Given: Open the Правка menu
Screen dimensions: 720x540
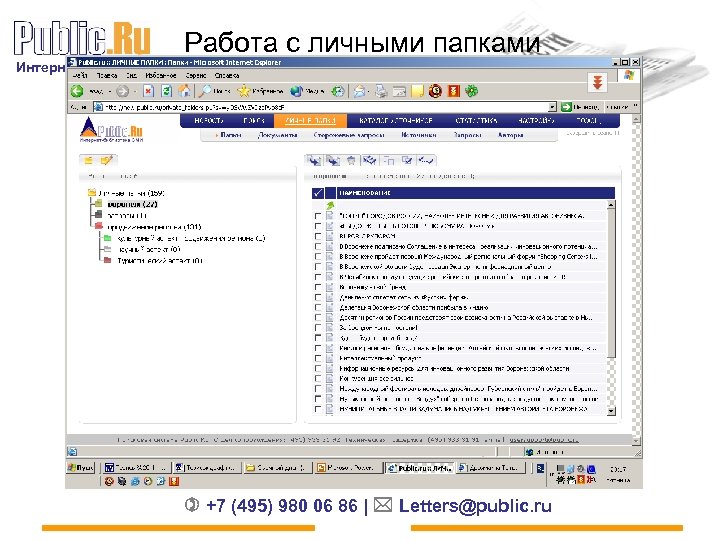Looking at the screenshot, I should point(107,75).
